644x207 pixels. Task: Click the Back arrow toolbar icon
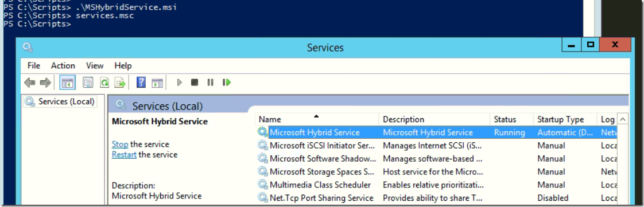point(30,83)
